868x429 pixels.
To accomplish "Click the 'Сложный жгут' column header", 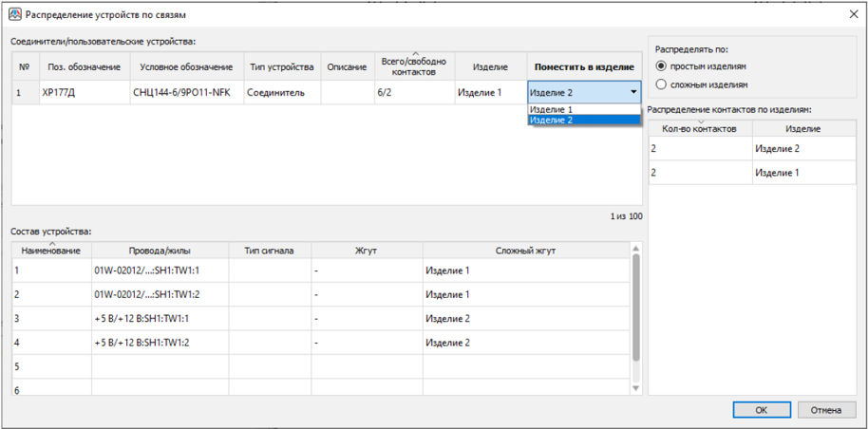I will [525, 251].
